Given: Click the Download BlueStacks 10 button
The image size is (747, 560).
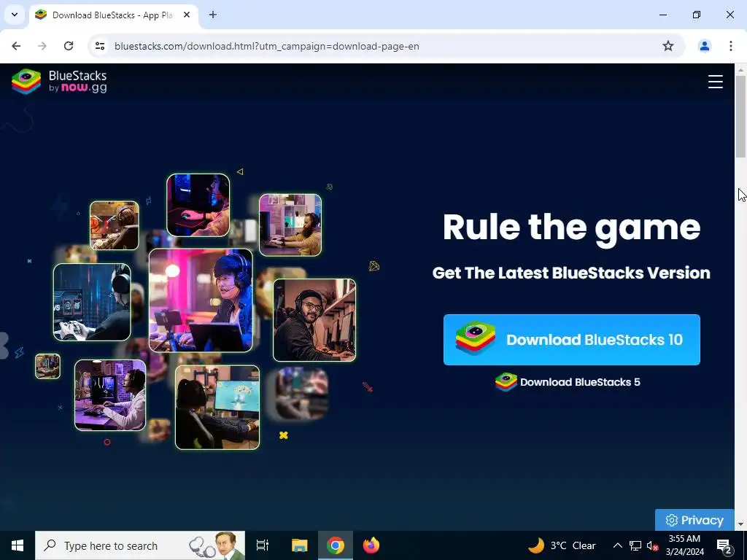Looking at the screenshot, I should point(571,340).
